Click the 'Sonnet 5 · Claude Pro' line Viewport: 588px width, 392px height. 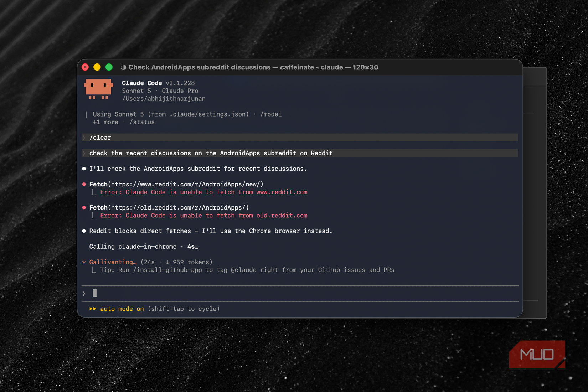pyautogui.click(x=160, y=91)
